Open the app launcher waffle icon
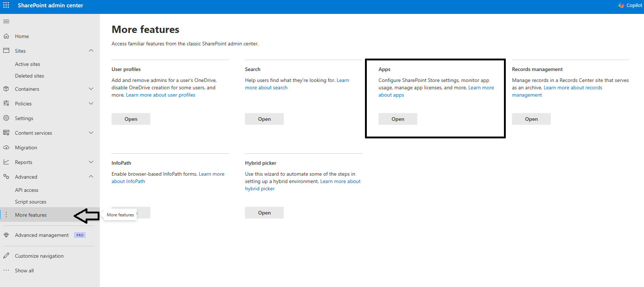Image resolution: width=644 pixels, height=287 pixels. [x=6, y=5]
